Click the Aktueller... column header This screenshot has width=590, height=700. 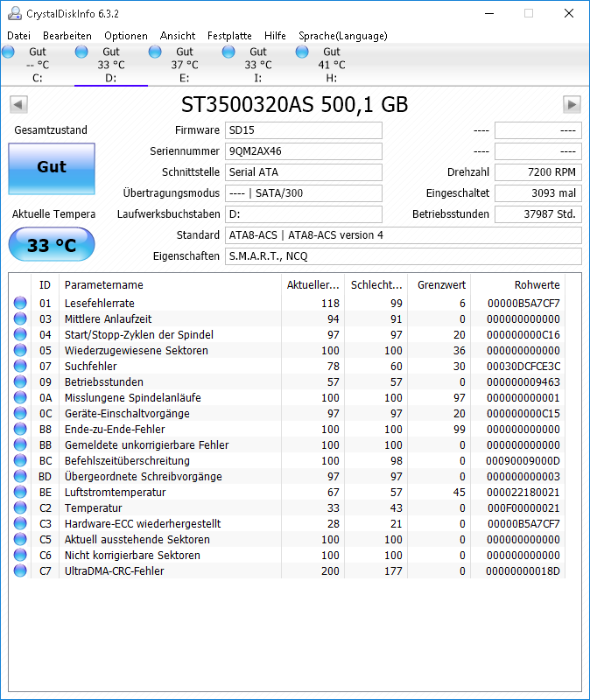(313, 285)
